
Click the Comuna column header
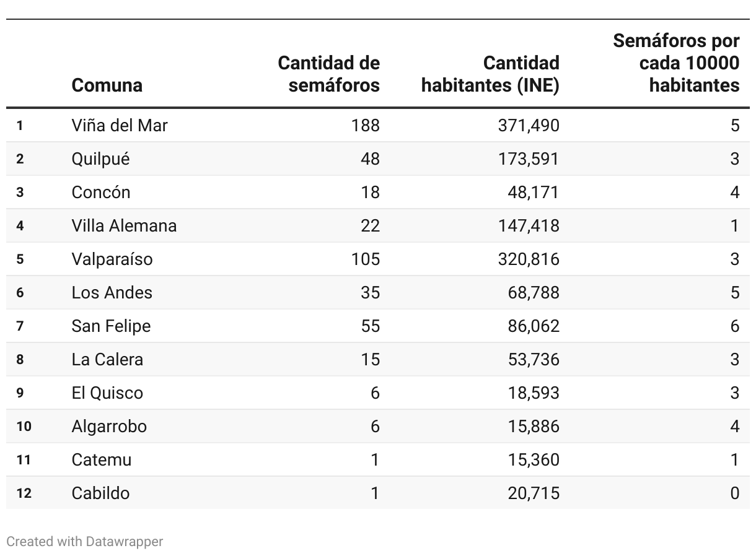point(107,85)
